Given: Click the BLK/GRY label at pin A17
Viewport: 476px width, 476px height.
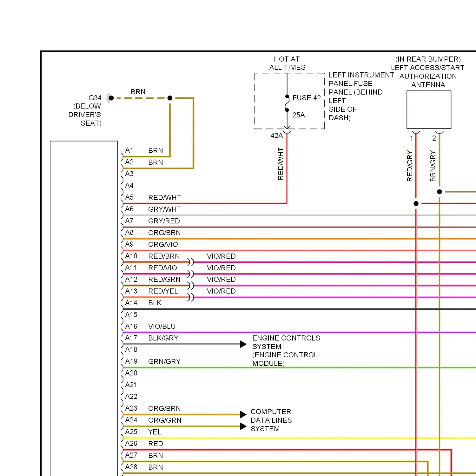Looking at the screenshot, I should pyautogui.click(x=163, y=338).
